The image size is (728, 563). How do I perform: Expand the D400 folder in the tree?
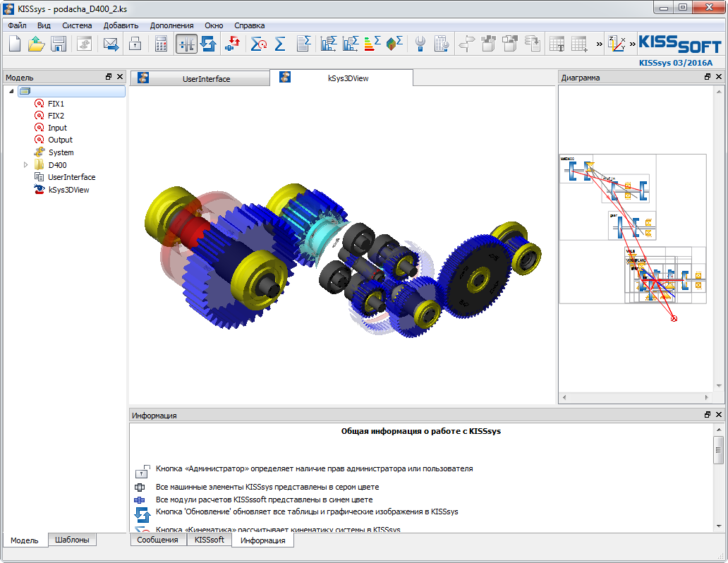pyautogui.click(x=25, y=165)
